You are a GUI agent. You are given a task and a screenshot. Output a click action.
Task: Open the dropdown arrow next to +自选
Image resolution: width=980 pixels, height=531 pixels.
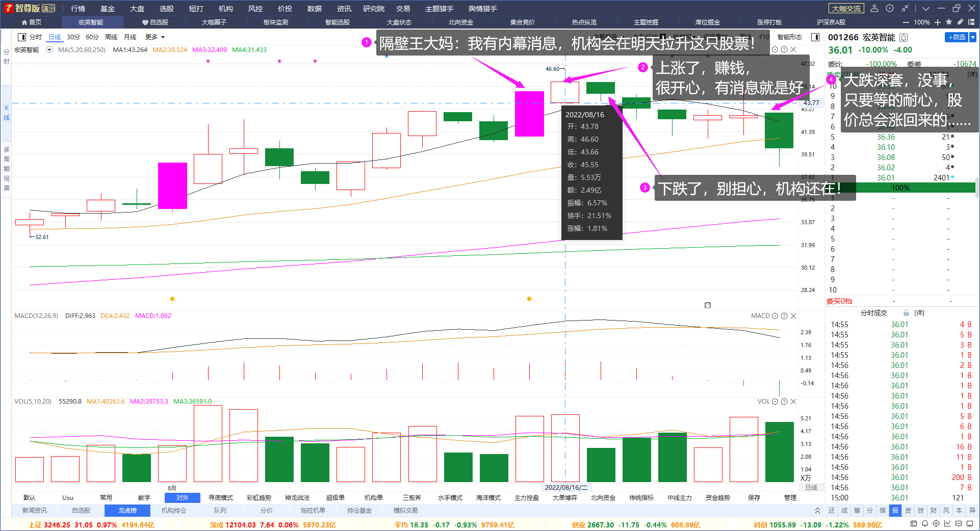[973, 37]
